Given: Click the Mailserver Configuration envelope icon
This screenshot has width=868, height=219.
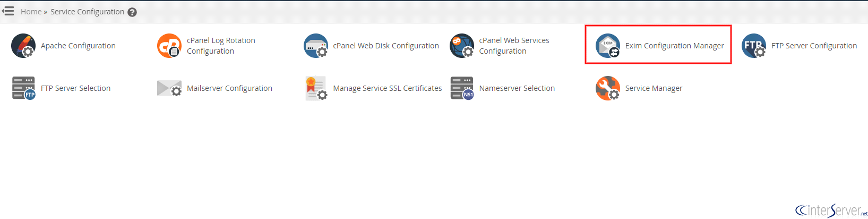Looking at the screenshot, I should coord(169,88).
